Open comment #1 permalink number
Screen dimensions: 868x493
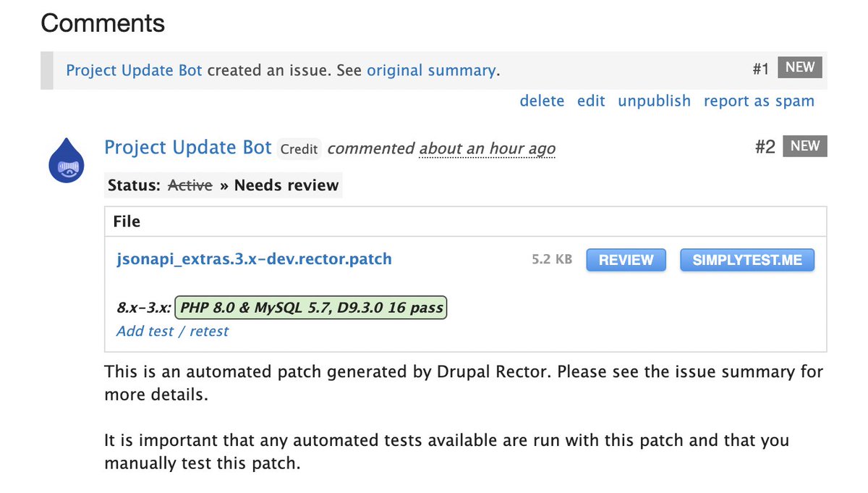(761, 69)
